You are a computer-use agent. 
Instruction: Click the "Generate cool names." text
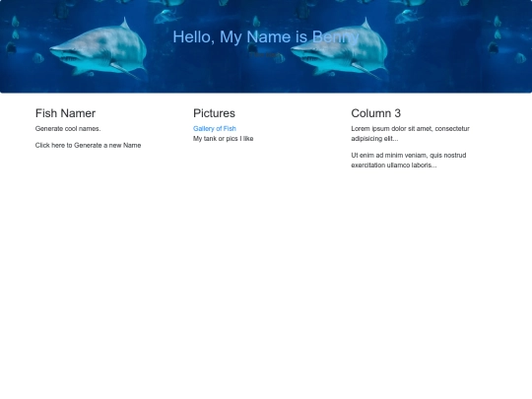[x=68, y=129]
